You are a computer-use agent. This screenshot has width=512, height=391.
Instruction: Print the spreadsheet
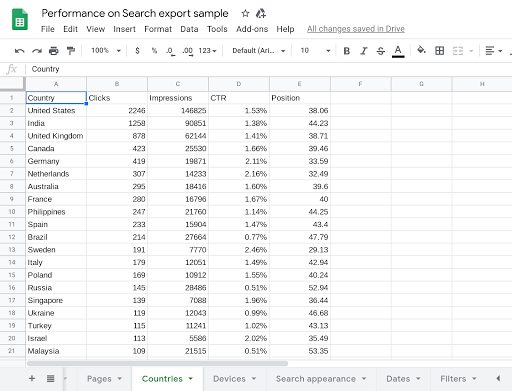point(54,51)
